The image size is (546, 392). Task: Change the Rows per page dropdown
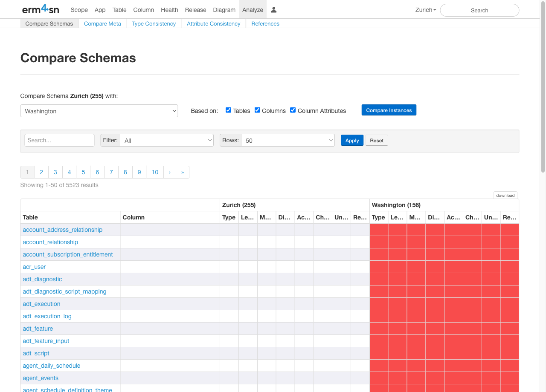pos(288,140)
